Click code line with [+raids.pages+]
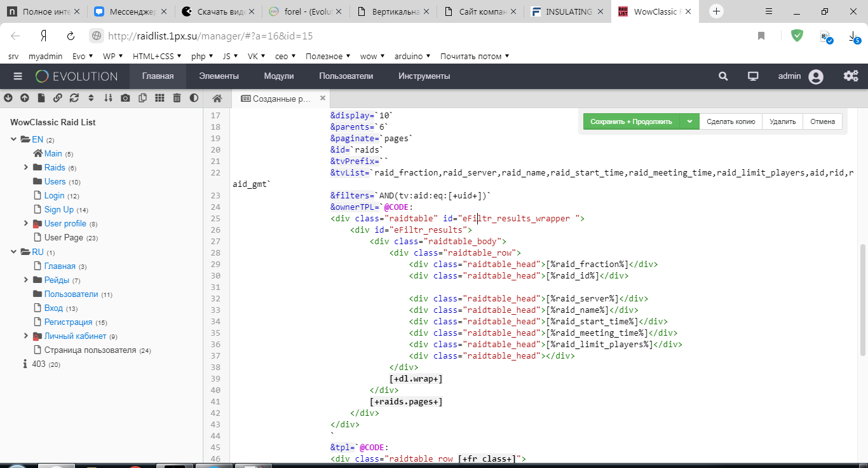This screenshot has height=468, width=868. pyautogui.click(x=406, y=402)
